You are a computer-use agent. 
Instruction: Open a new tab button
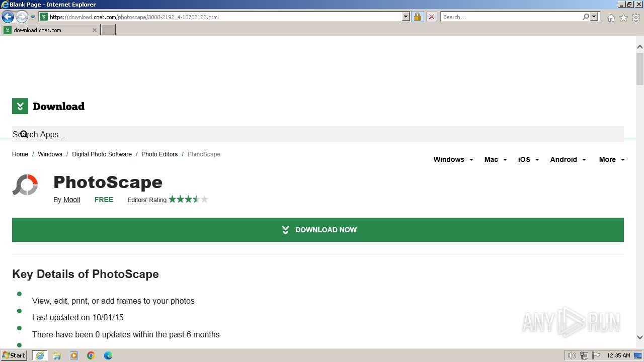(108, 30)
